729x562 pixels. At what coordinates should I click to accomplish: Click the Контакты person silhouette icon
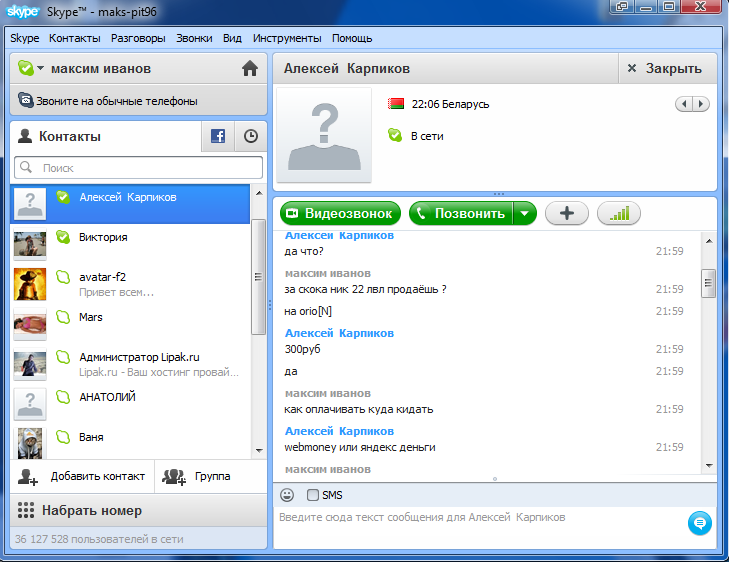(x=25, y=136)
